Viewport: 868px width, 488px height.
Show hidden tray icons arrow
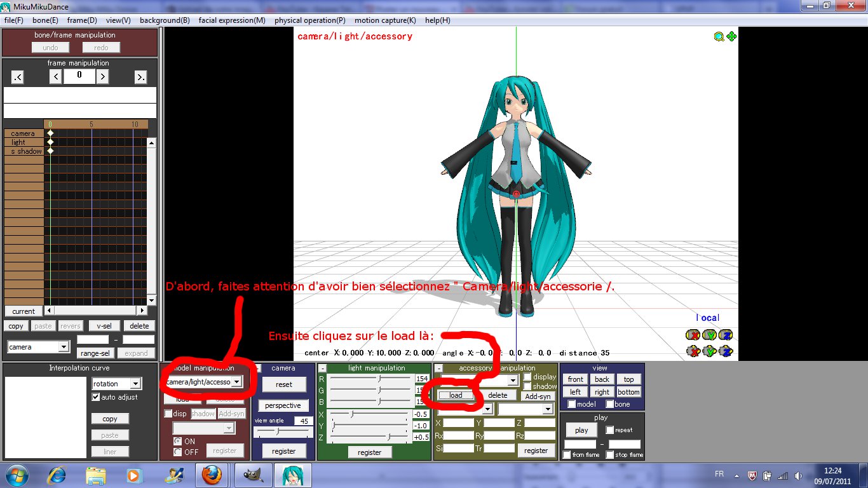click(735, 475)
